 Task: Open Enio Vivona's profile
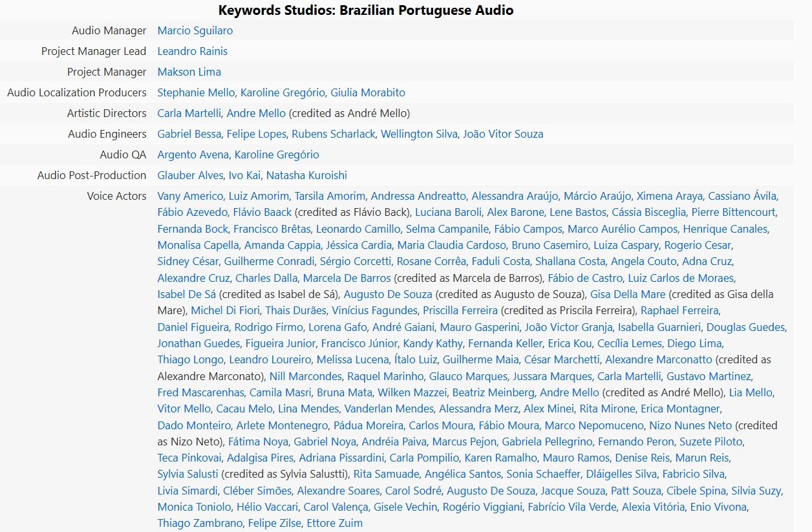(718, 507)
